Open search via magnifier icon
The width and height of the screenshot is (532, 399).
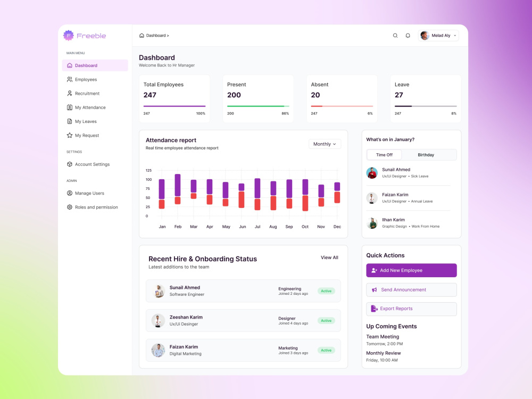(x=395, y=36)
